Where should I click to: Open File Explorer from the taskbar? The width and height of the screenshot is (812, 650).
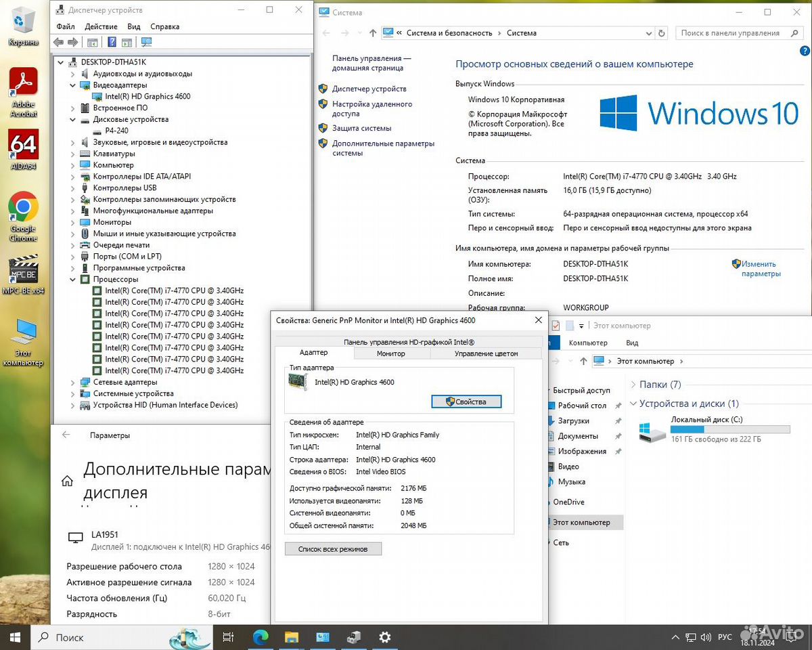point(292,637)
